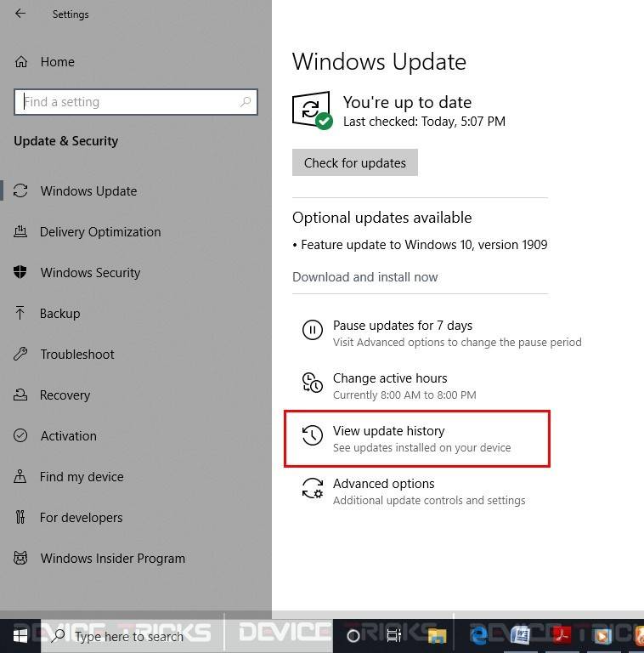Launch File Explorer from the taskbar
The height and width of the screenshot is (653, 644).
point(437,636)
